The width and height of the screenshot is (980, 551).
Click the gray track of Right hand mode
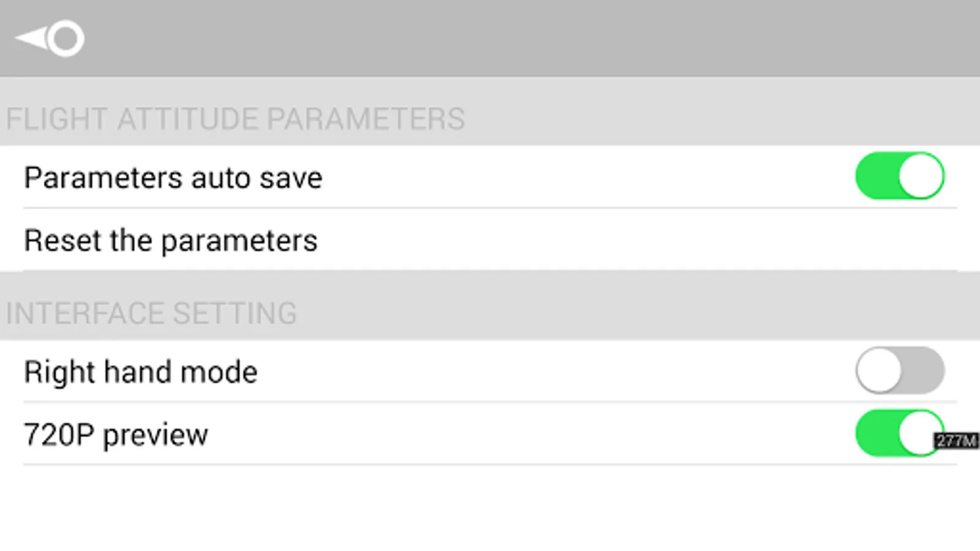click(x=925, y=370)
